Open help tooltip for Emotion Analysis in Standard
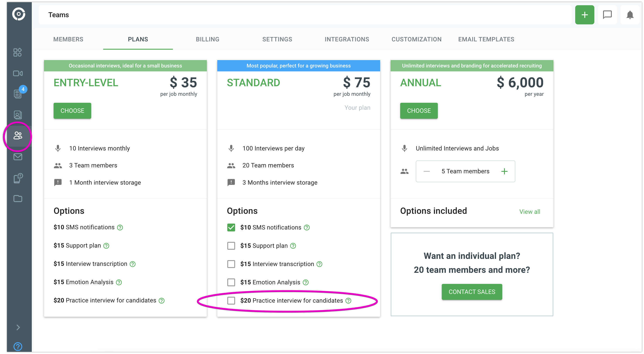The width and height of the screenshot is (644, 354). (x=305, y=282)
